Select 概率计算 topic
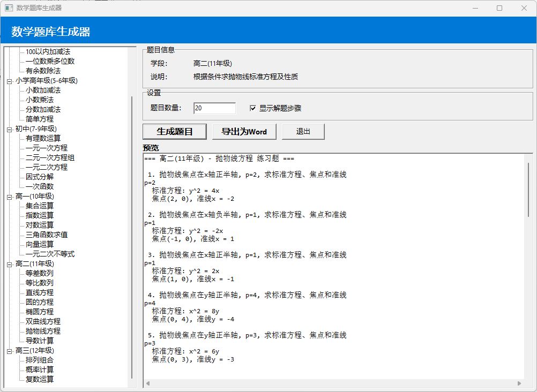Image resolution: width=537 pixels, height=392 pixels. point(40,370)
